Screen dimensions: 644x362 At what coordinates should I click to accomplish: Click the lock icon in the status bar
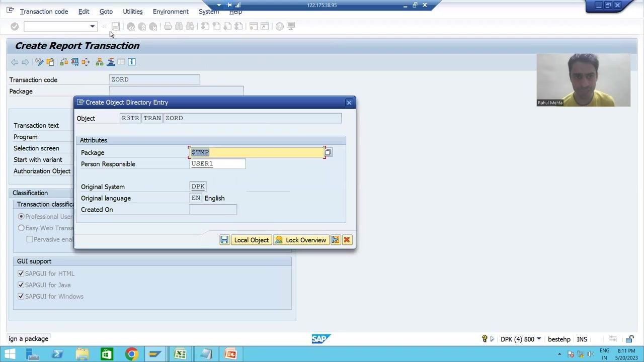(x=629, y=339)
